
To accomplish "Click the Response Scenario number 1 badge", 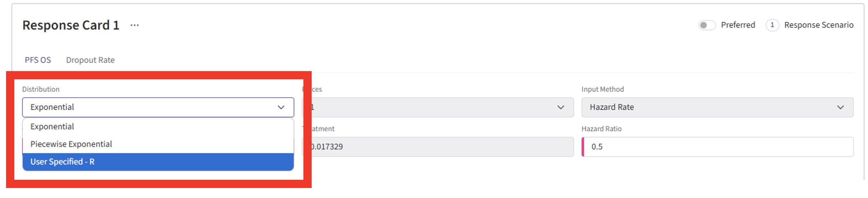I will (x=772, y=25).
